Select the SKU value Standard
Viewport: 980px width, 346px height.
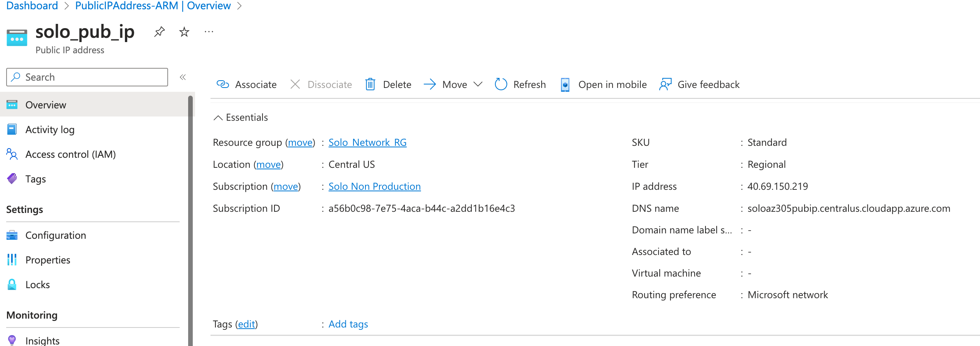[767, 142]
